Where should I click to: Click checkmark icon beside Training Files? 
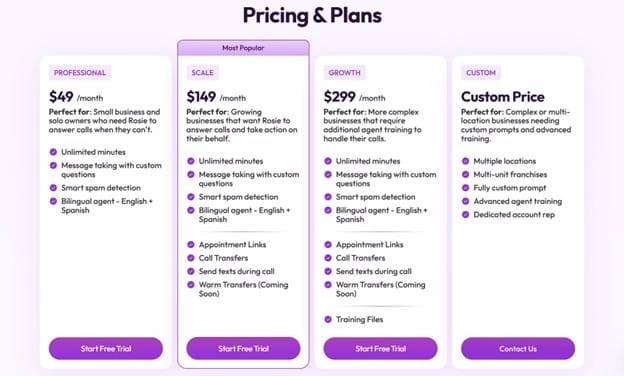(x=328, y=319)
